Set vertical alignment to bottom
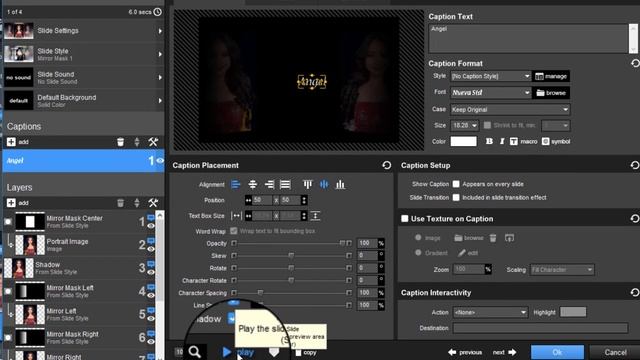The image size is (640, 360). pyautogui.click(x=340, y=184)
